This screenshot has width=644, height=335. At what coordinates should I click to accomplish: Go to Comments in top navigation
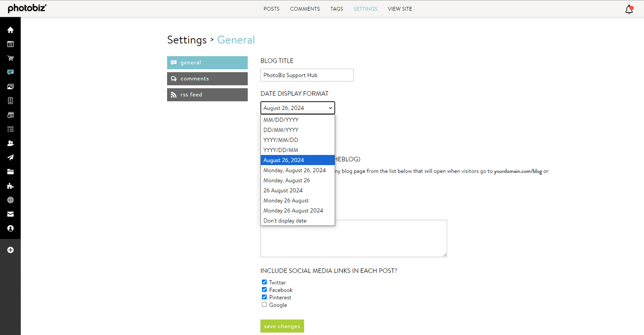305,9
